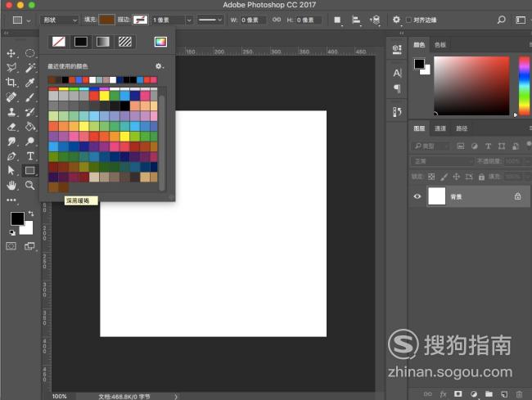Open the Edit Toolbar ellipsis menu

[11, 200]
